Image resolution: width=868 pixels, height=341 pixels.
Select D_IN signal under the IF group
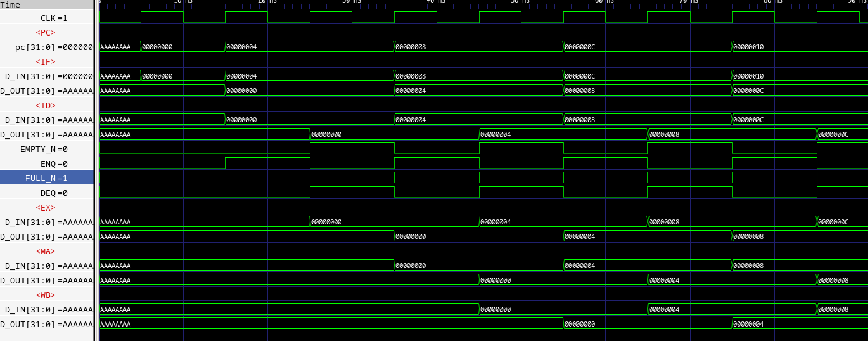[x=49, y=76]
